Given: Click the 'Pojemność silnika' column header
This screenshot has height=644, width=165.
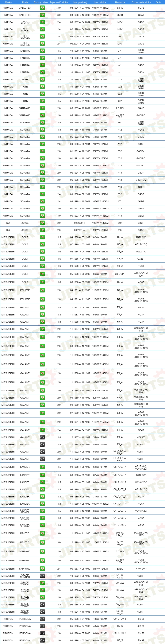Looking at the screenshot, I should click(x=59, y=2).
